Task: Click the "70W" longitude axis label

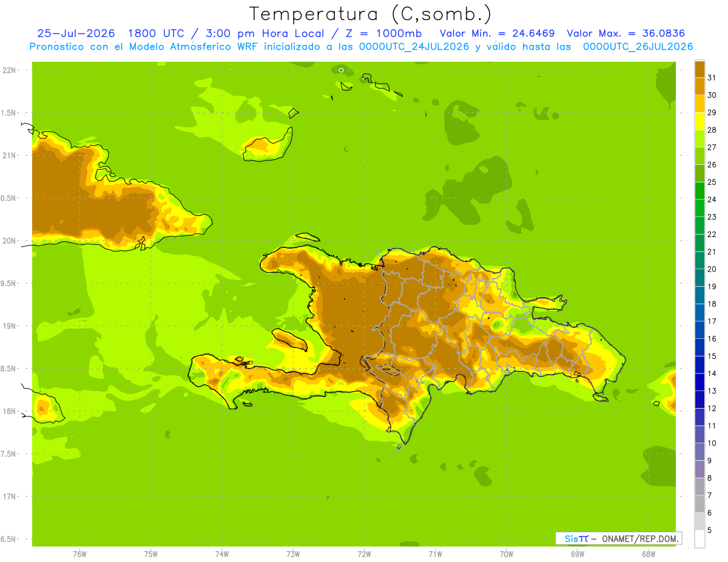Action: tap(507, 554)
